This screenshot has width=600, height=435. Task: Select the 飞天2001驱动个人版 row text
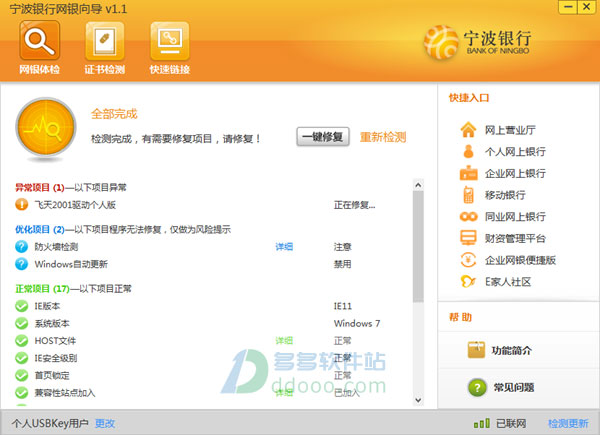tap(75, 205)
